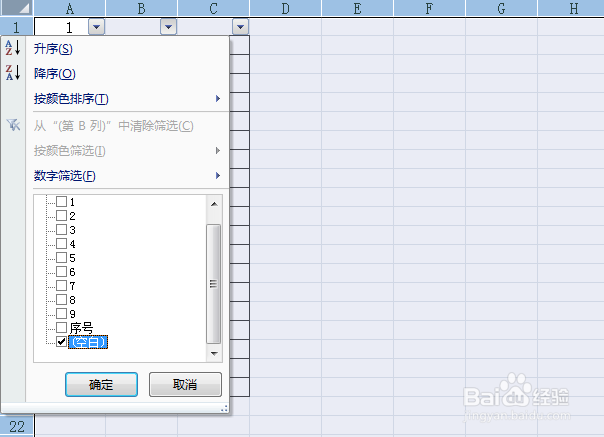The width and height of the screenshot is (604, 437).
Task: Select column H header
Action: coord(571,8)
